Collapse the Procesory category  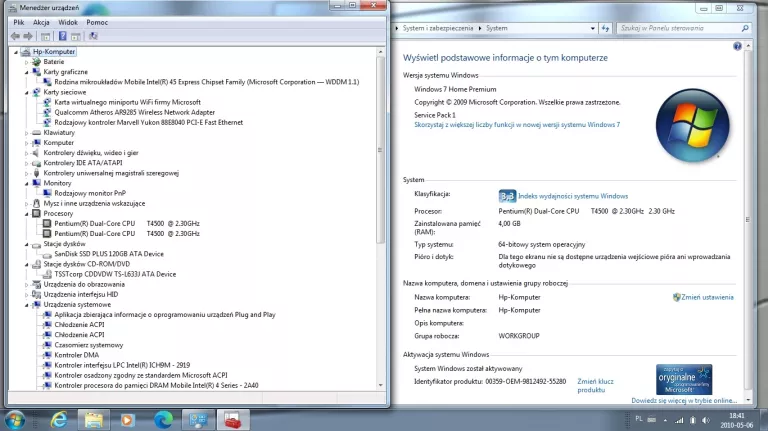coord(28,213)
